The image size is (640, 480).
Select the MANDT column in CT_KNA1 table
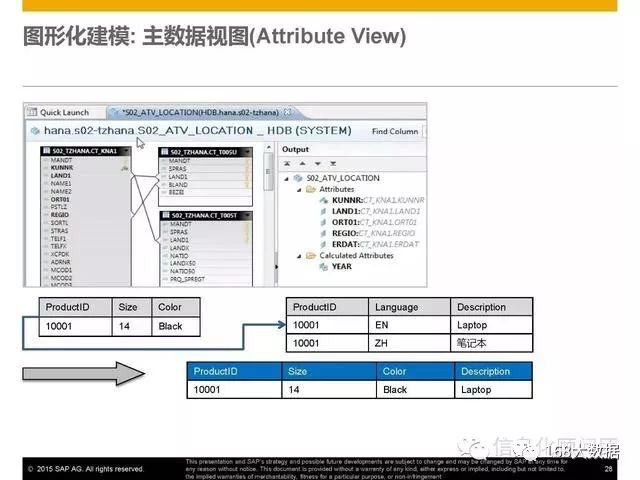click(x=61, y=160)
